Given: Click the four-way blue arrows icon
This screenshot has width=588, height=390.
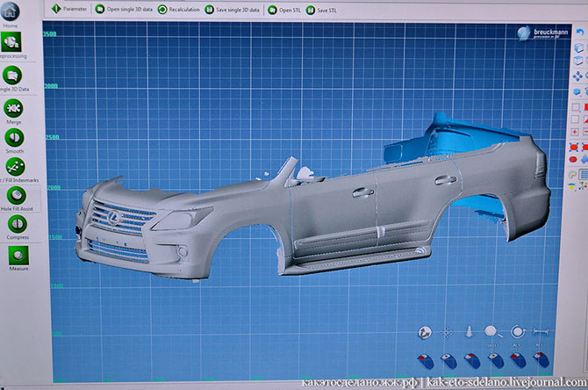Looking at the screenshot, I should [577, 76].
